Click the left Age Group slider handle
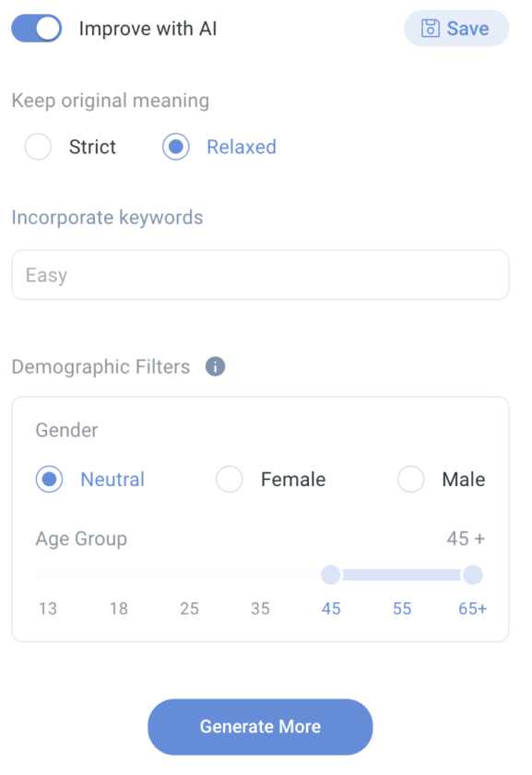The width and height of the screenshot is (532, 775). pyautogui.click(x=330, y=575)
